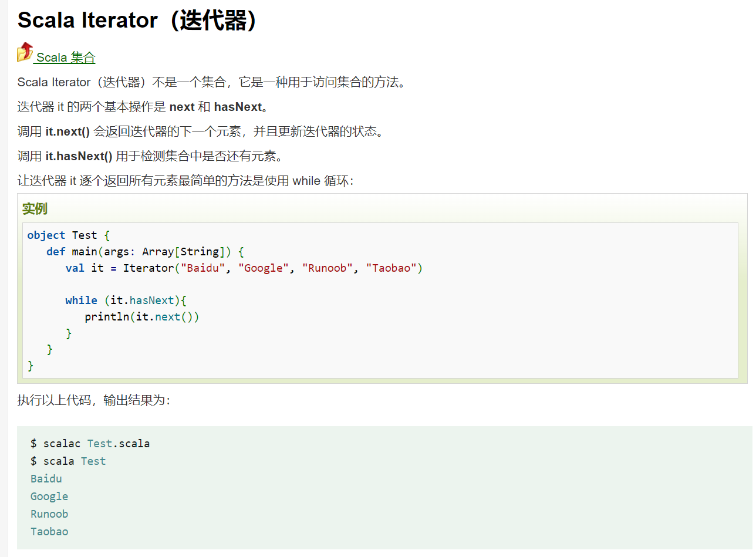Click the bold it.hasNext() text in the paragraph
This screenshot has height=557, width=756.
coord(79,156)
